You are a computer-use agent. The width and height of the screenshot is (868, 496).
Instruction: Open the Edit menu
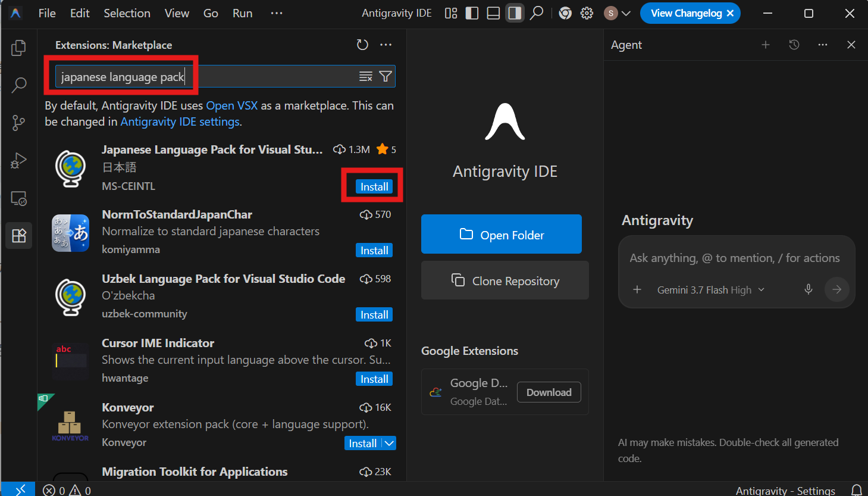pos(80,13)
